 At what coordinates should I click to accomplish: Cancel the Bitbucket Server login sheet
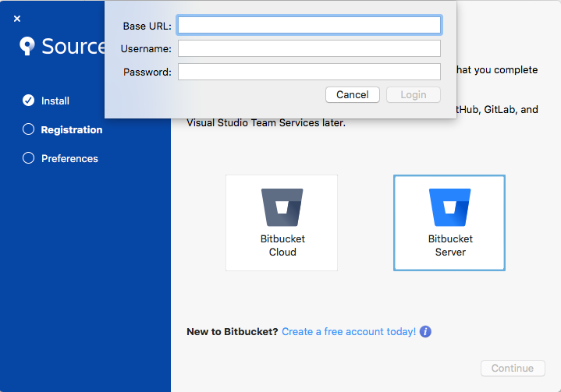[x=353, y=95]
